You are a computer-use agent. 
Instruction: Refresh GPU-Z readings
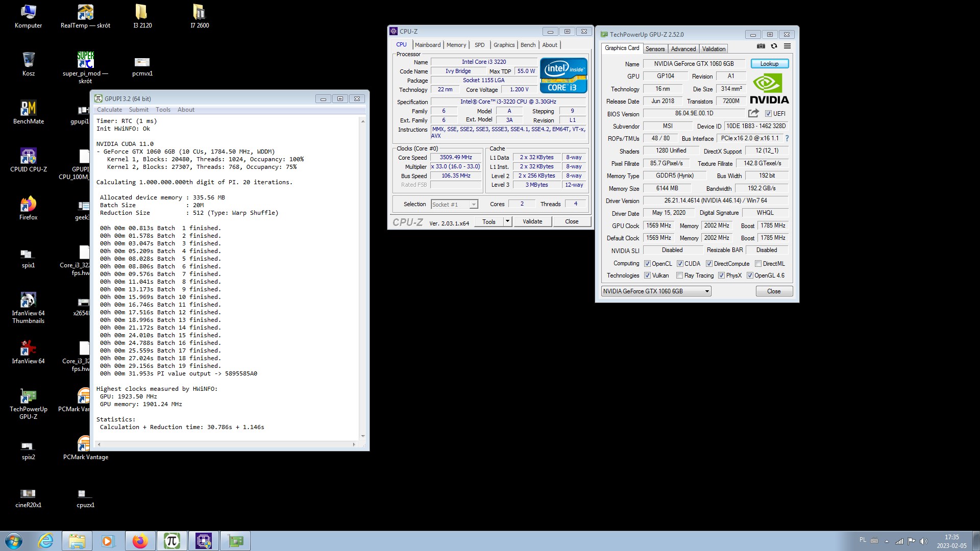pyautogui.click(x=774, y=46)
